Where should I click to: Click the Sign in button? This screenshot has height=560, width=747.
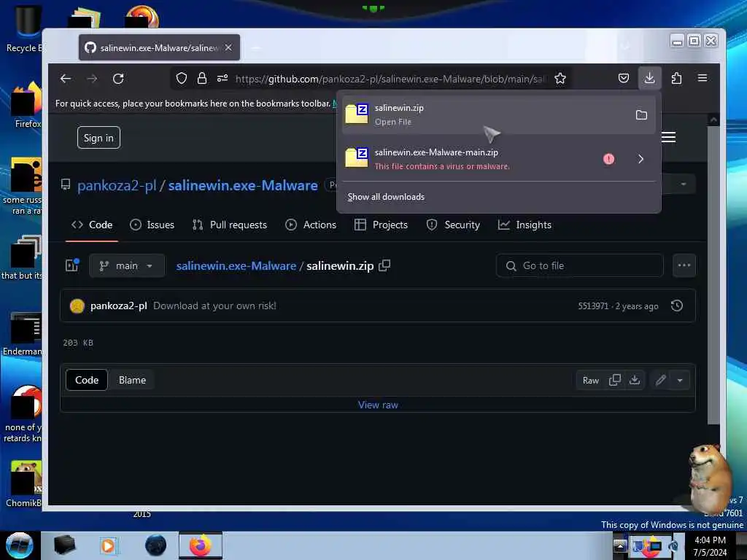point(98,138)
